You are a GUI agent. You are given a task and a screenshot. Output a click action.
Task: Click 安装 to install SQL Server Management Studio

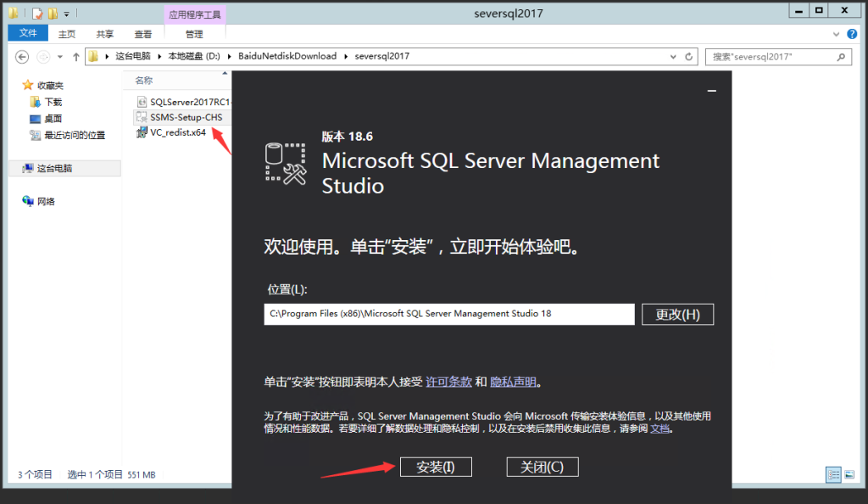click(x=435, y=466)
